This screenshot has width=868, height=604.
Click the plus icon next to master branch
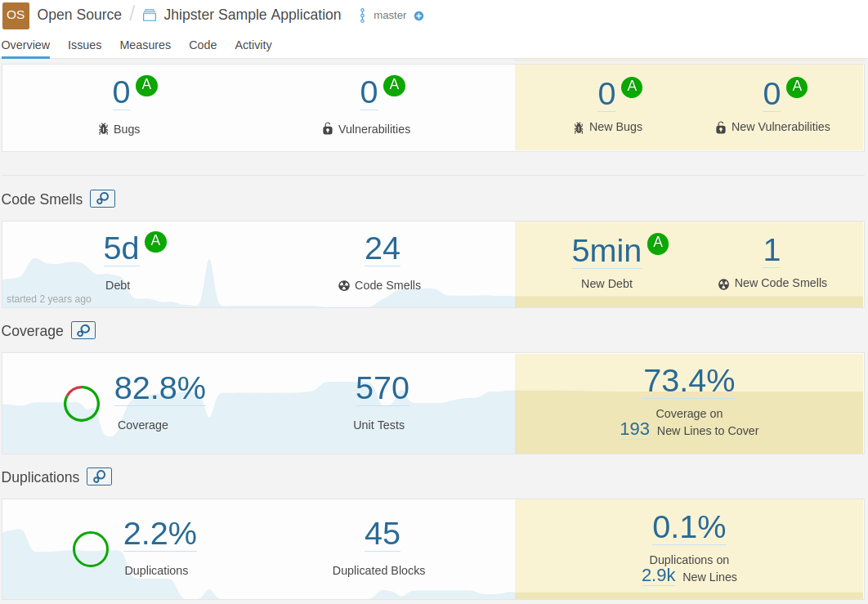click(x=418, y=16)
